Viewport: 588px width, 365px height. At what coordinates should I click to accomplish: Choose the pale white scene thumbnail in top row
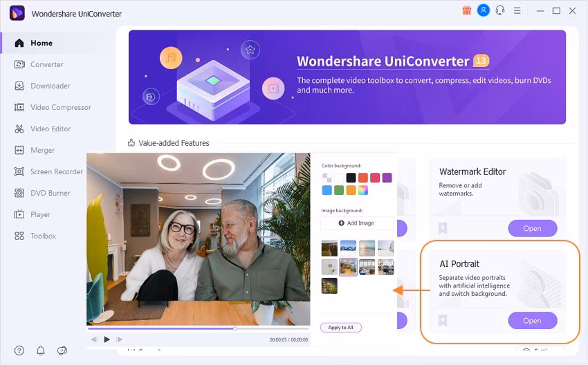click(386, 248)
